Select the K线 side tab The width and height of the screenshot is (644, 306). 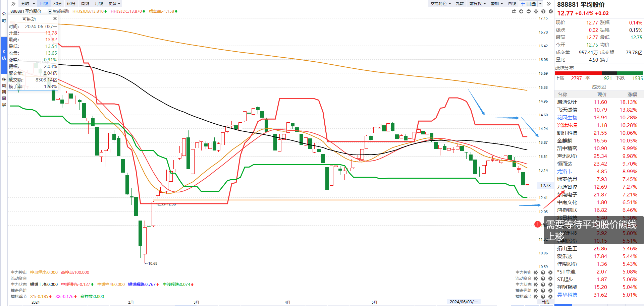pos(4,55)
